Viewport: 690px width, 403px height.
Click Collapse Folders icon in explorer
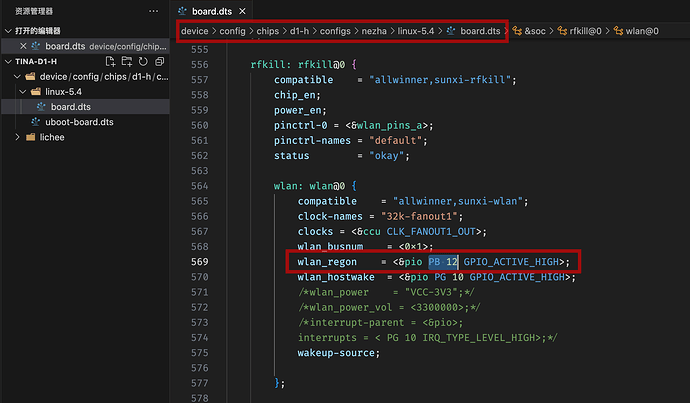point(159,61)
